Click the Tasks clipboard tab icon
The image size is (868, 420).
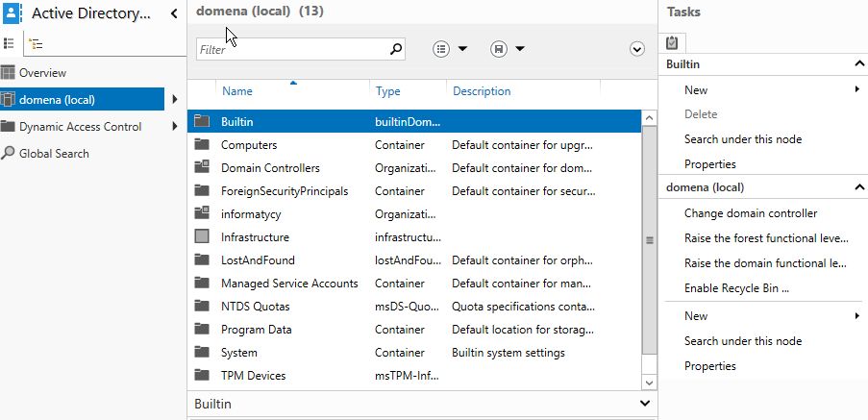point(672,43)
